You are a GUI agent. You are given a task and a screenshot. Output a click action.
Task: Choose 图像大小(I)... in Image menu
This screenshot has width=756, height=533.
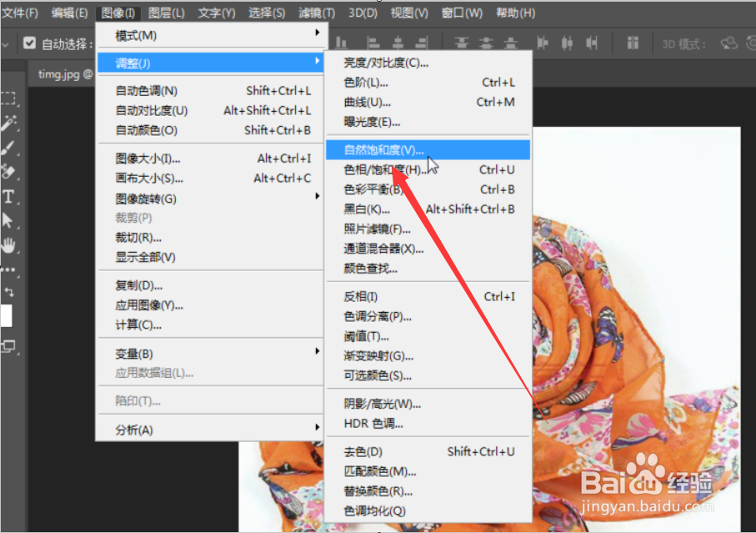coord(211,158)
